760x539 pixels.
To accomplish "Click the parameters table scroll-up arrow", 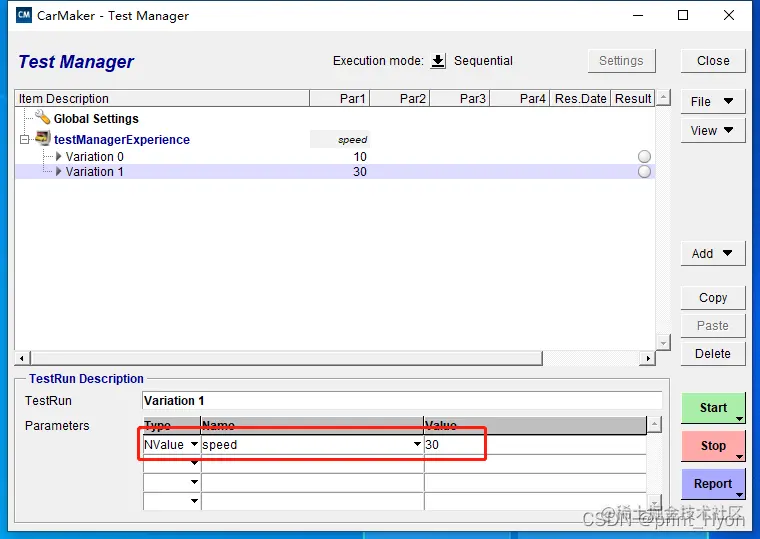I will (x=654, y=425).
